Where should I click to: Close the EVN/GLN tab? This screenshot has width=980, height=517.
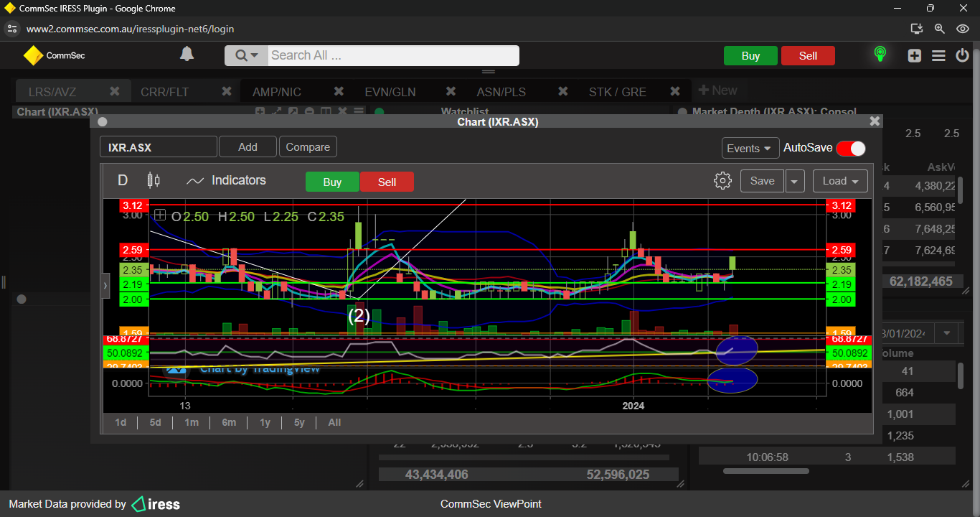(451, 91)
